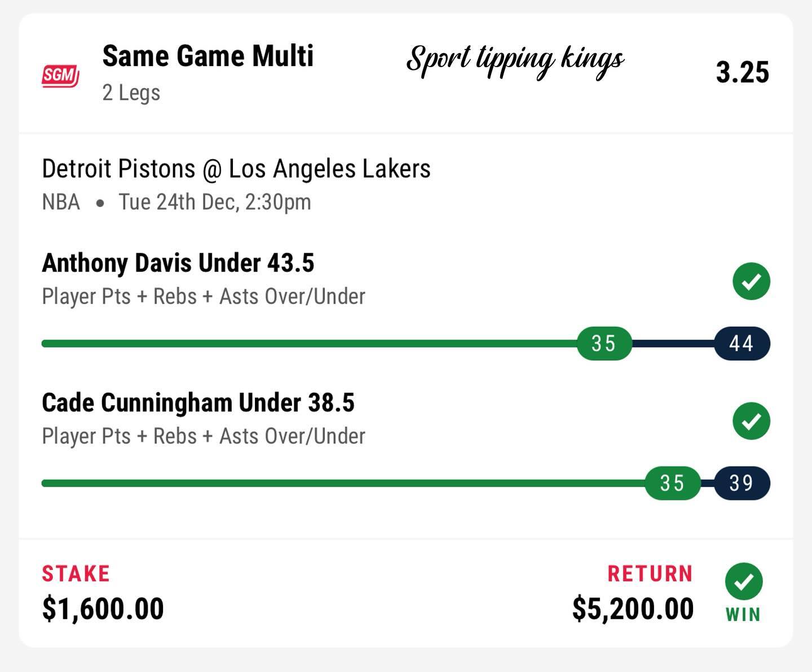Select the green 35 marker on Davis bar
The image size is (812, 672).
pos(604,343)
